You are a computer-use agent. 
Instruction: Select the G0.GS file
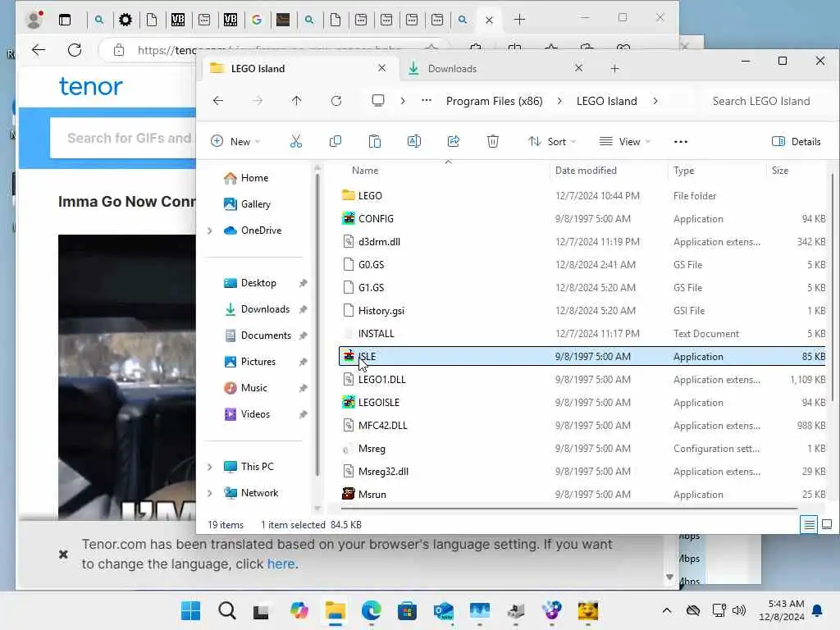pos(372,265)
